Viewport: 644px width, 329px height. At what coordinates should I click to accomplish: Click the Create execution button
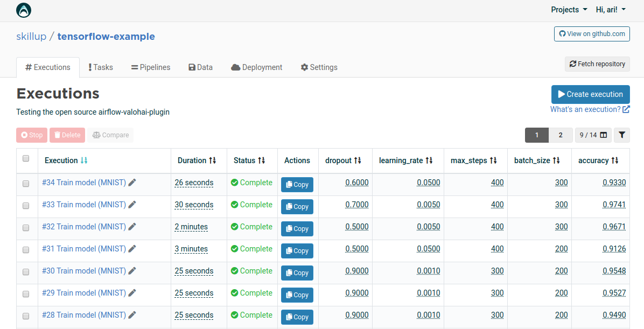(x=590, y=94)
